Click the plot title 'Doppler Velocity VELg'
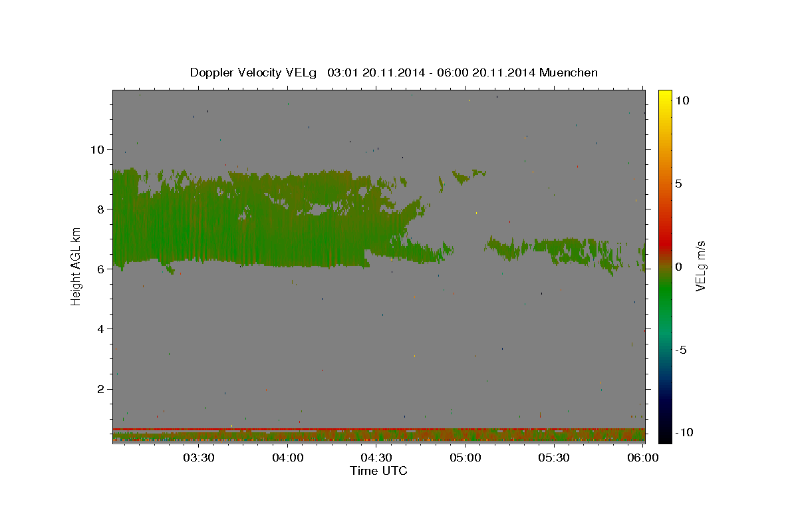This screenshot has height=532, width=798. pyautogui.click(x=253, y=72)
